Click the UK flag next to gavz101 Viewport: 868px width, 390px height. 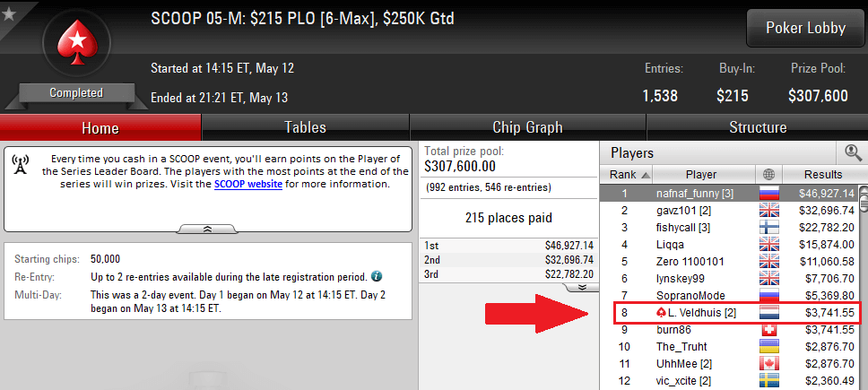click(x=769, y=210)
